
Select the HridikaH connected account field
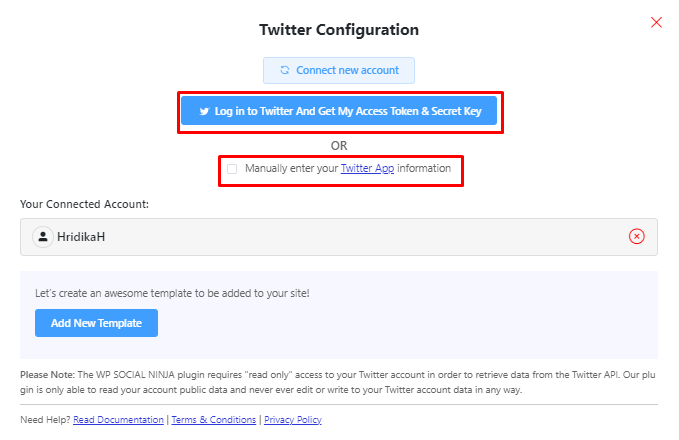[x=330, y=236]
